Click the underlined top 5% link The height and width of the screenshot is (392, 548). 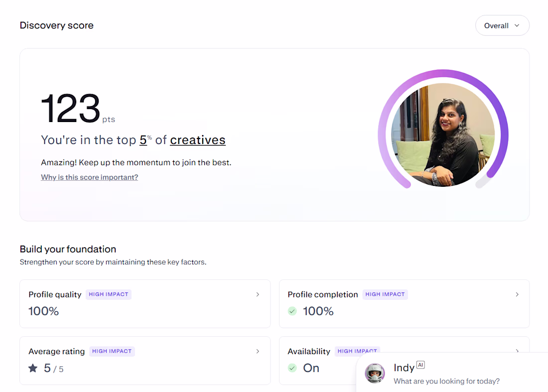pos(143,140)
